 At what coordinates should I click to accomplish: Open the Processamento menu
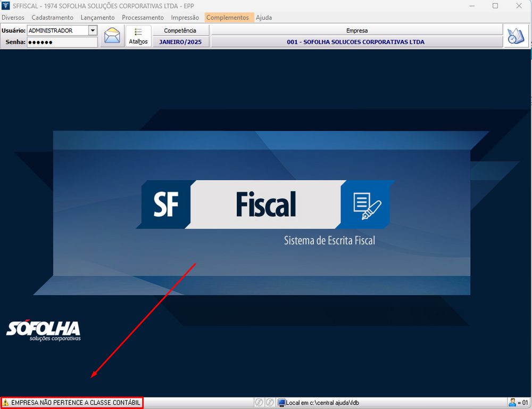(143, 18)
